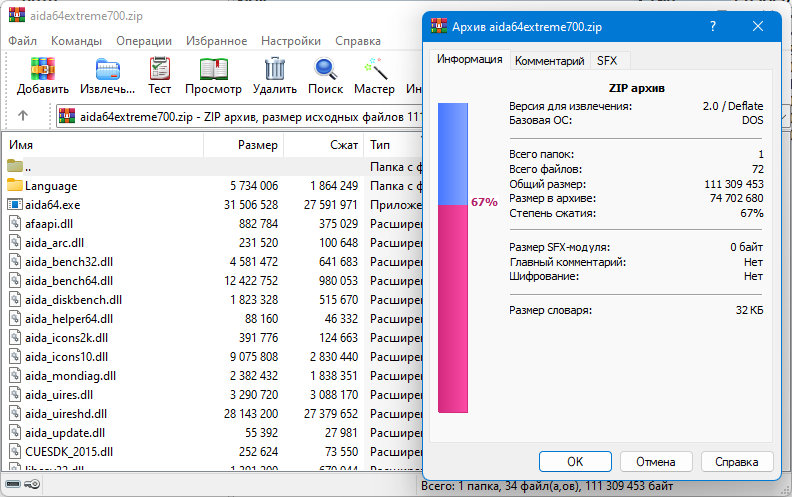Click the Удалить trash bin icon
This screenshot has height=497, width=792.
pyautogui.click(x=275, y=69)
